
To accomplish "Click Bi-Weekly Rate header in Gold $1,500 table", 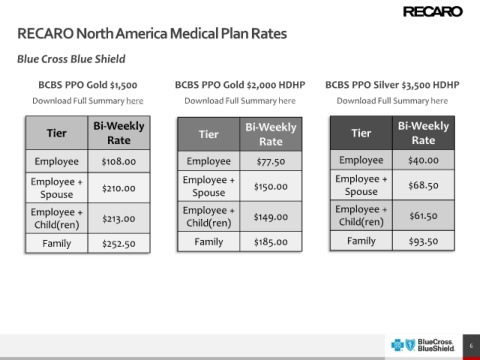I will coord(119,133).
